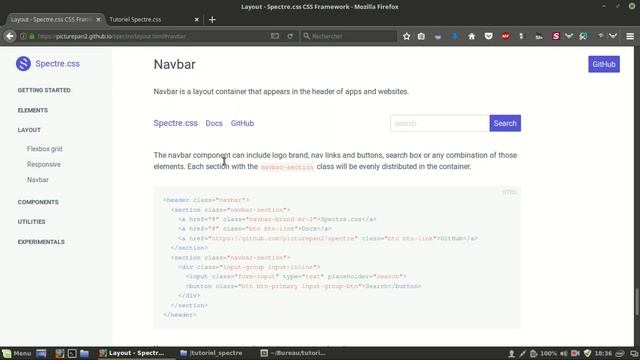
Task: Click the page vertical scrollbar thumb
Action: click(x=636, y=302)
